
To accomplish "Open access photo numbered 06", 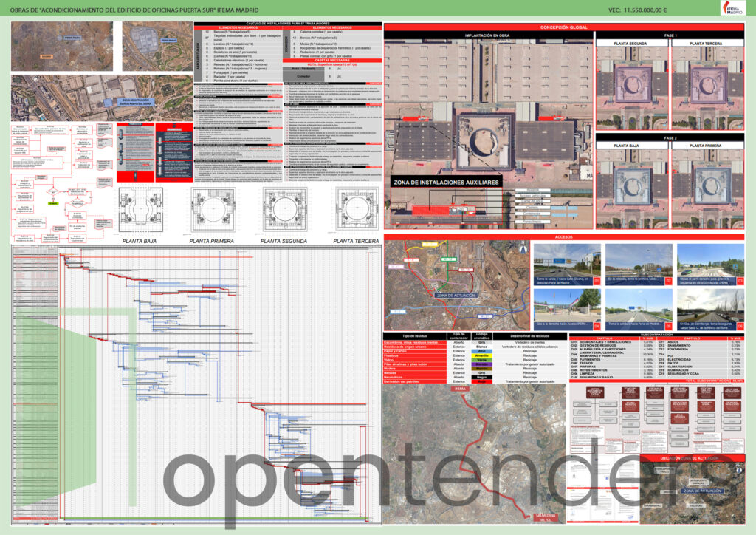I will pyautogui.click(x=710, y=309).
